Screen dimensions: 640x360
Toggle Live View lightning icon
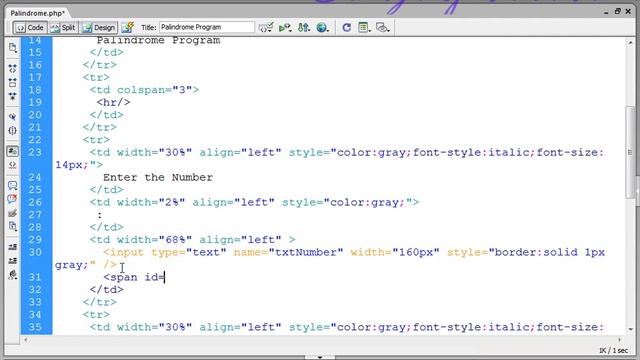click(128, 27)
